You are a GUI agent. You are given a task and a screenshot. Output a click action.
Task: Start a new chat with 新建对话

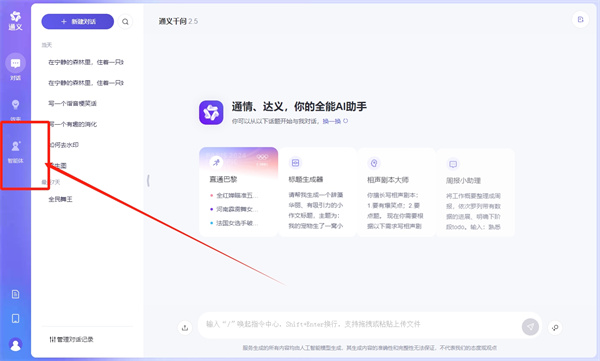78,22
